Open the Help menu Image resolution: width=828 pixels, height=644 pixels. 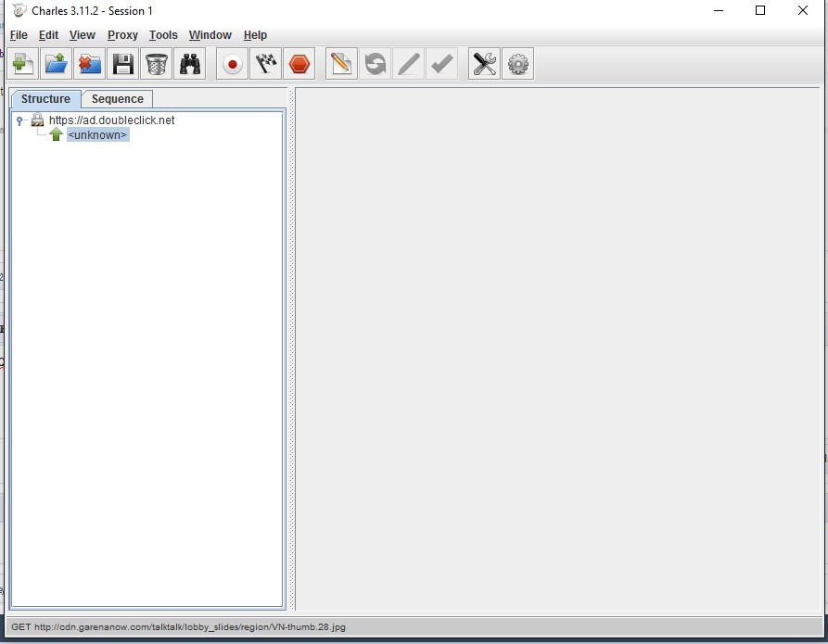[255, 35]
